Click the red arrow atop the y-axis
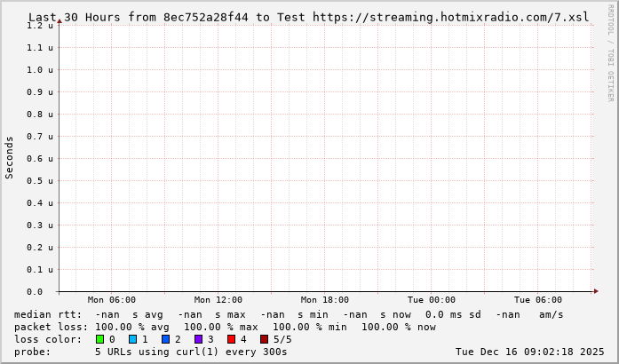Image resolution: width=619 pixels, height=364 pixels. coord(59,21)
